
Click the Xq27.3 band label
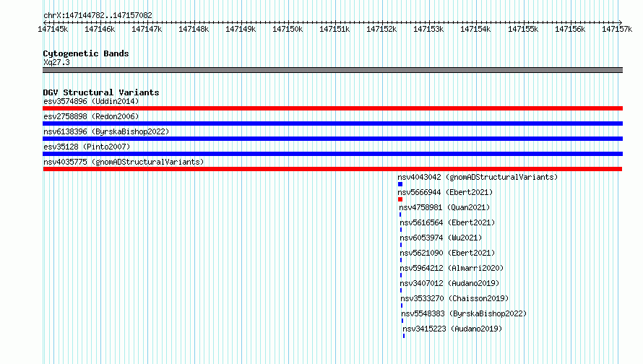click(x=56, y=62)
